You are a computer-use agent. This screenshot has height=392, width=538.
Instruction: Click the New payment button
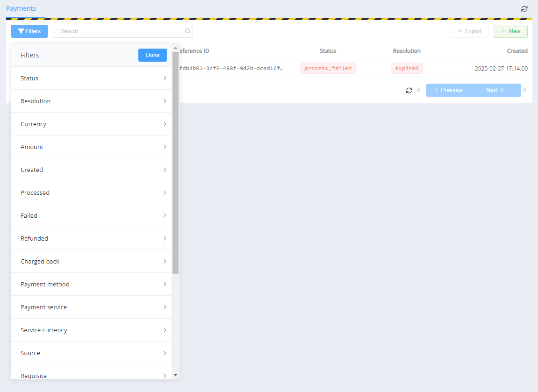pyautogui.click(x=510, y=31)
